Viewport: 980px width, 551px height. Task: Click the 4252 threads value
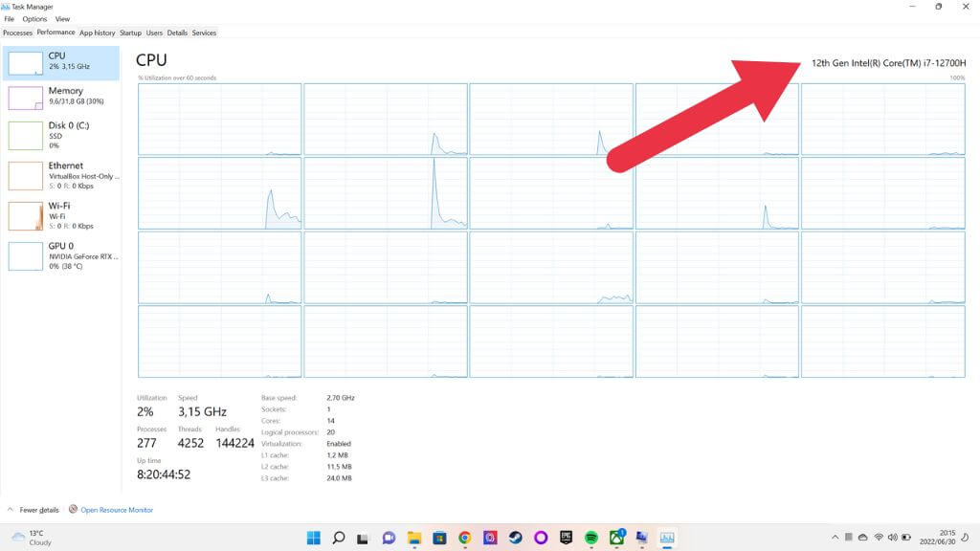coord(190,443)
